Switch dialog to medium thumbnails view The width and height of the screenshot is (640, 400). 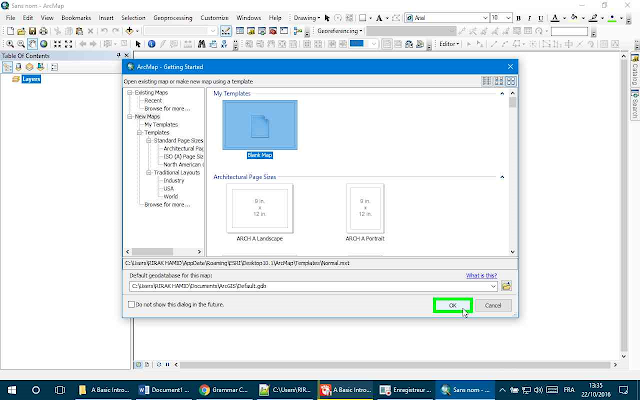[499, 81]
